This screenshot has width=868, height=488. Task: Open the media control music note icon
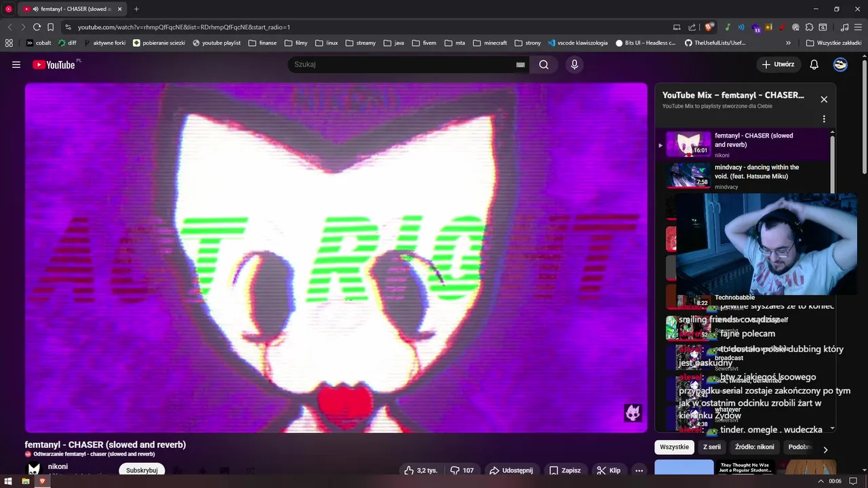click(844, 27)
